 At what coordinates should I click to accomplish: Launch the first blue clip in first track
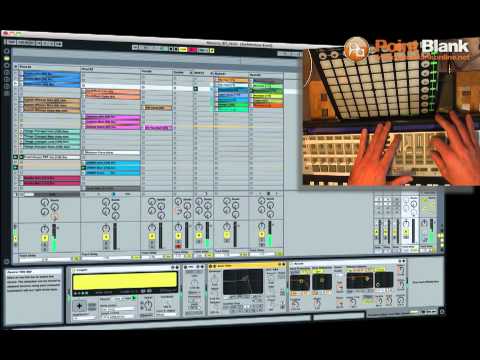[x=51, y=75]
